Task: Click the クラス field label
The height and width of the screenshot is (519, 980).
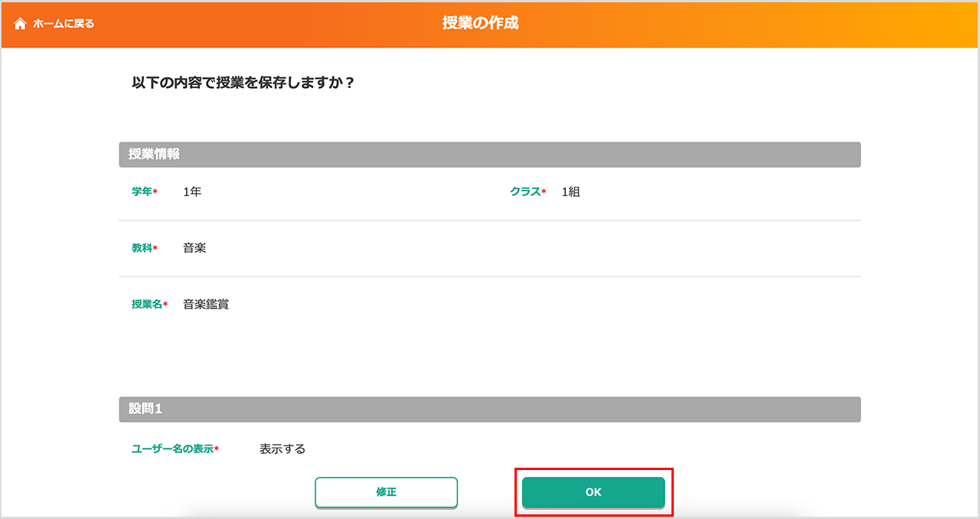Action: pos(525,192)
